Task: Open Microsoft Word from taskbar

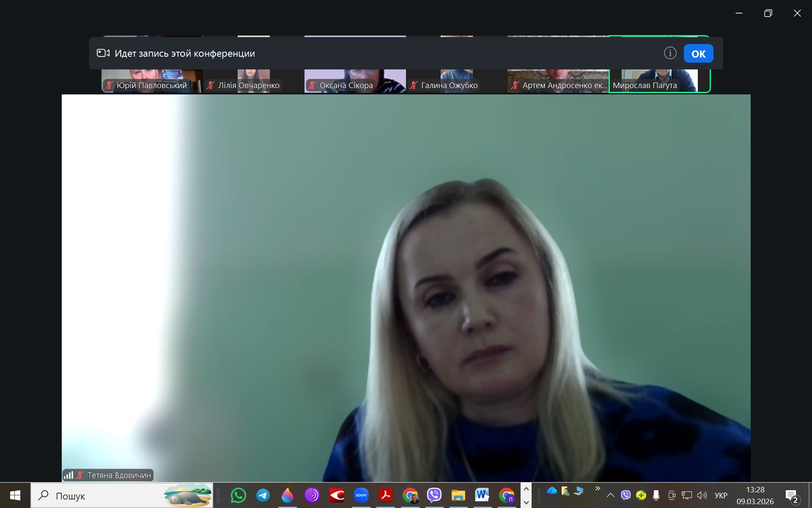Action: [482, 495]
